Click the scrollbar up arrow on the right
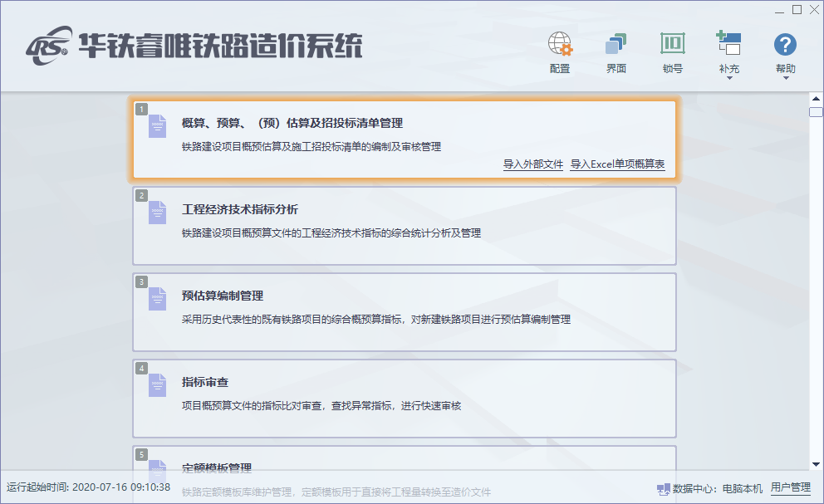This screenshot has width=824, height=504. click(x=814, y=100)
